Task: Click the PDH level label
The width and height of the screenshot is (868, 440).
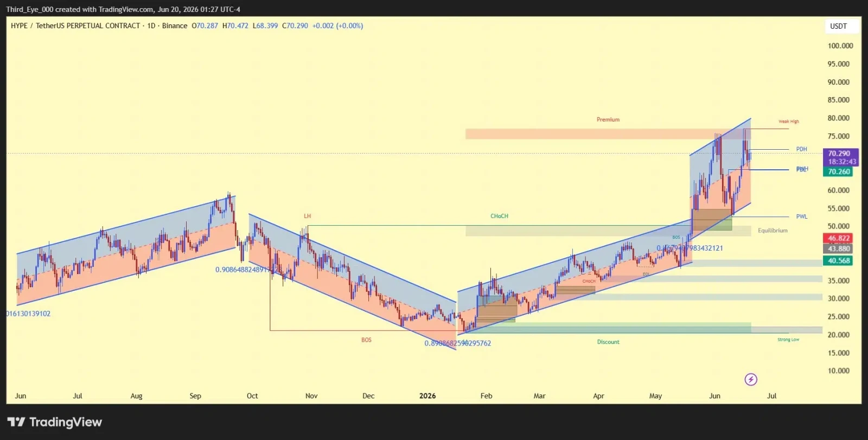Action: click(x=801, y=149)
